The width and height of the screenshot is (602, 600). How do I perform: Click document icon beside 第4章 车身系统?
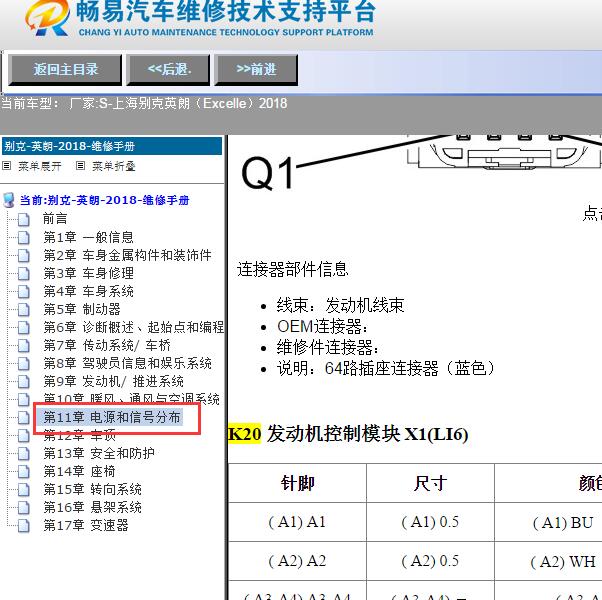coord(24,292)
